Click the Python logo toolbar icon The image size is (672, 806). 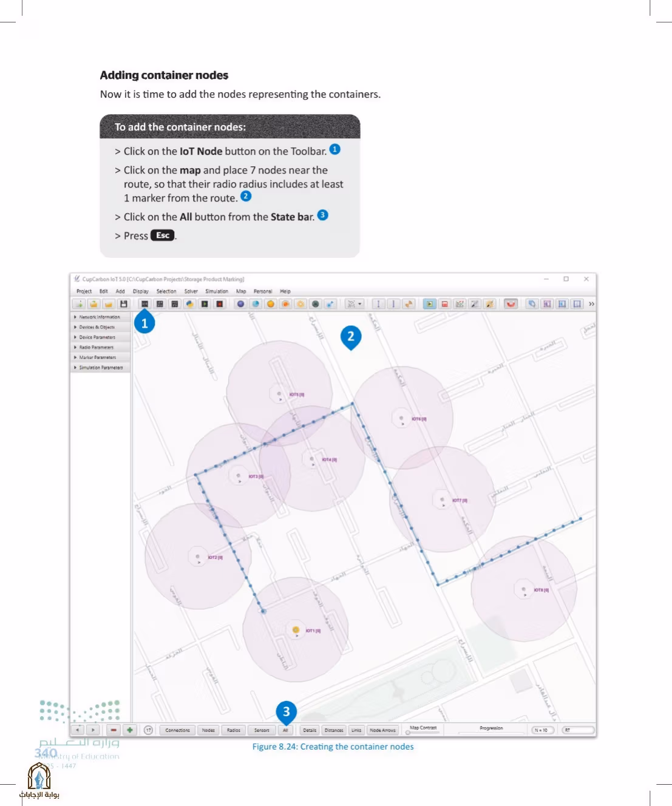189,304
